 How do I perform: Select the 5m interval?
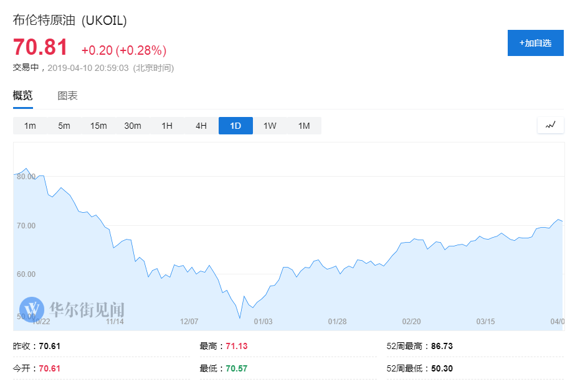64,126
